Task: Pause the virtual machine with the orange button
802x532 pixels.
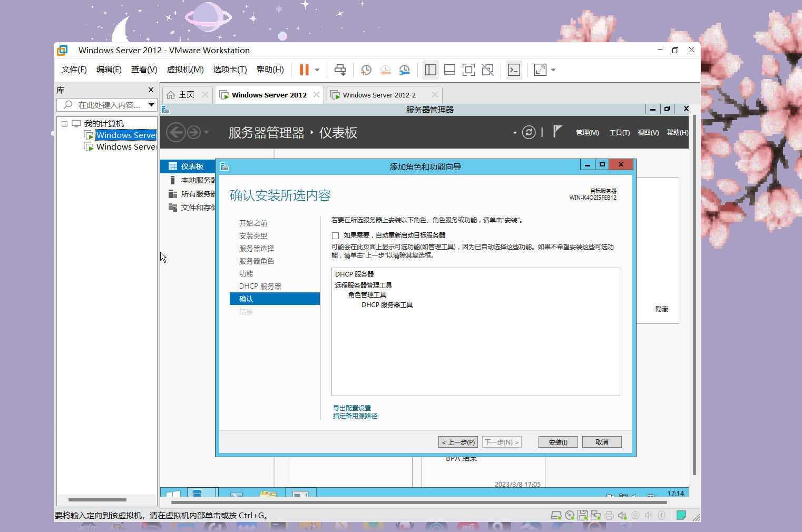Action: [x=304, y=70]
